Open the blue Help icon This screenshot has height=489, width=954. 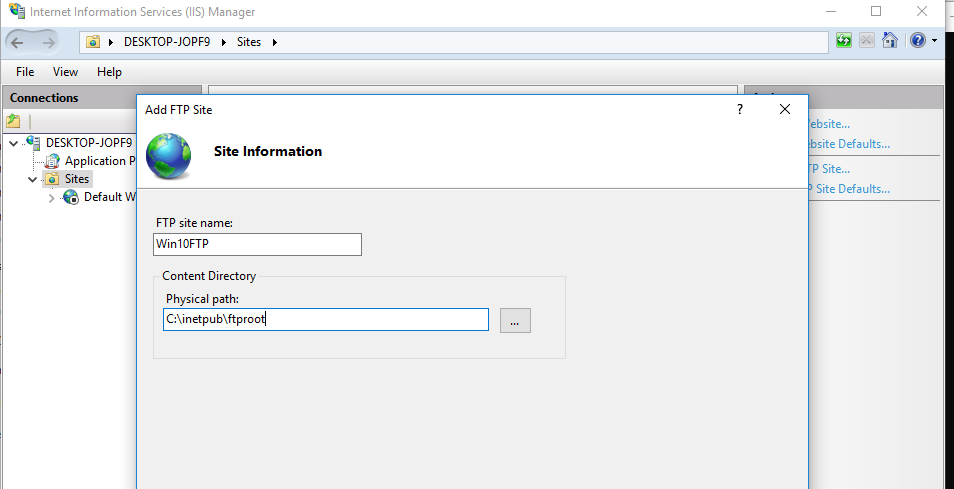point(917,41)
